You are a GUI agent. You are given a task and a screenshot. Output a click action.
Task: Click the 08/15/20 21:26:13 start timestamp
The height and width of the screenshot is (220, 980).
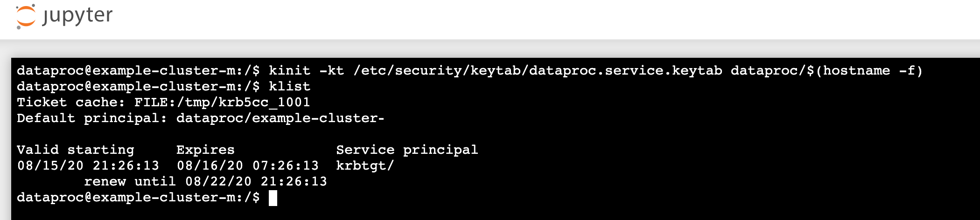[x=88, y=166]
